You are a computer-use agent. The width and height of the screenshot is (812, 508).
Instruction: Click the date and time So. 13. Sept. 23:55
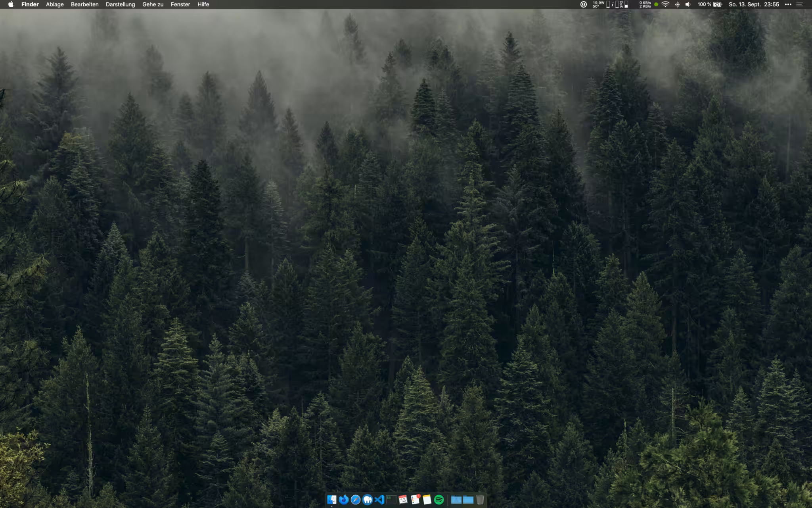click(x=754, y=4)
